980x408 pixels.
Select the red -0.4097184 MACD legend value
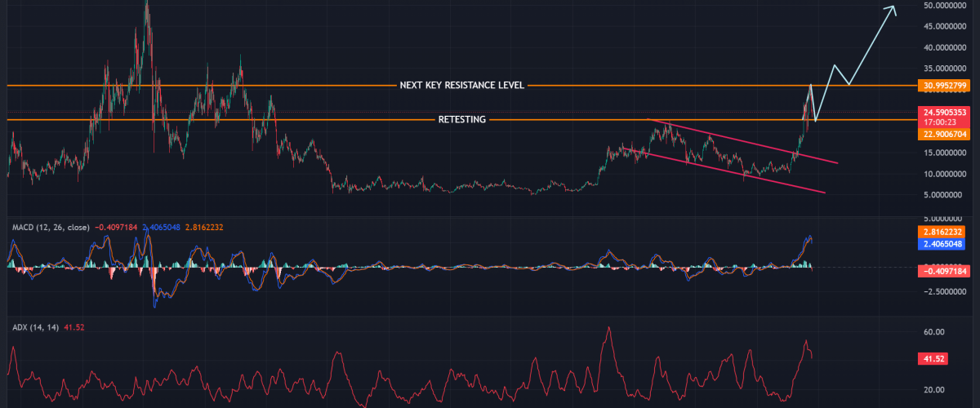point(118,227)
